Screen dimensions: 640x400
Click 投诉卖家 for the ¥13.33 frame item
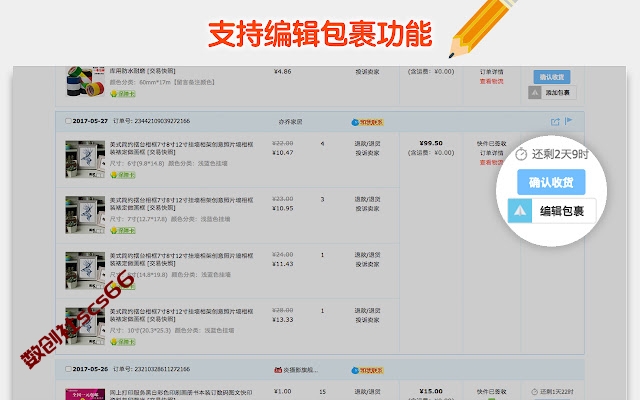pyautogui.click(x=367, y=320)
